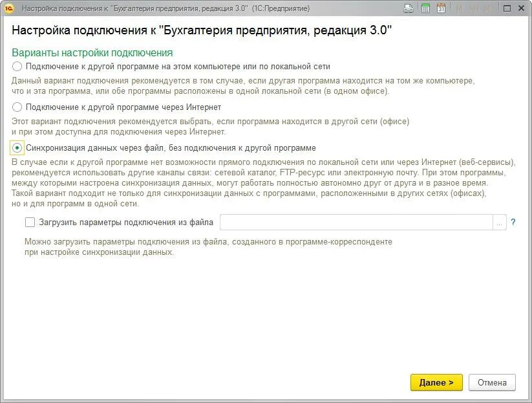The height and width of the screenshot is (403, 532).
Task: Select connection on this computer or local network
Action: [17, 66]
